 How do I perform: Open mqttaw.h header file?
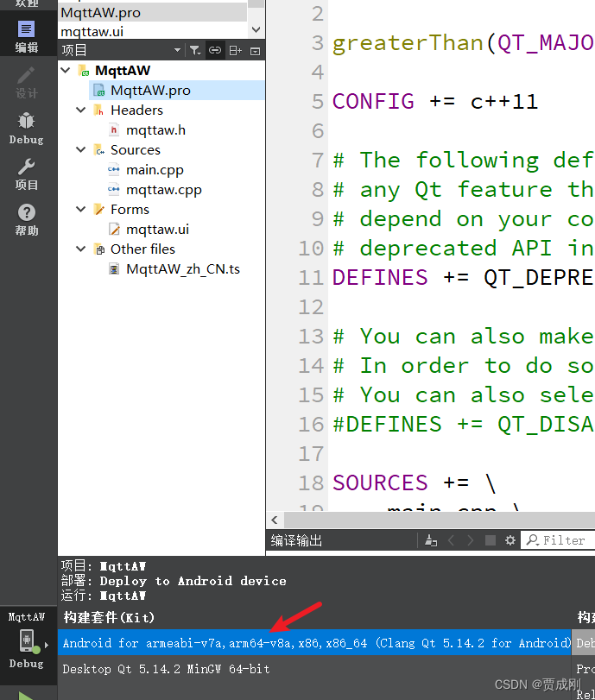coord(155,130)
